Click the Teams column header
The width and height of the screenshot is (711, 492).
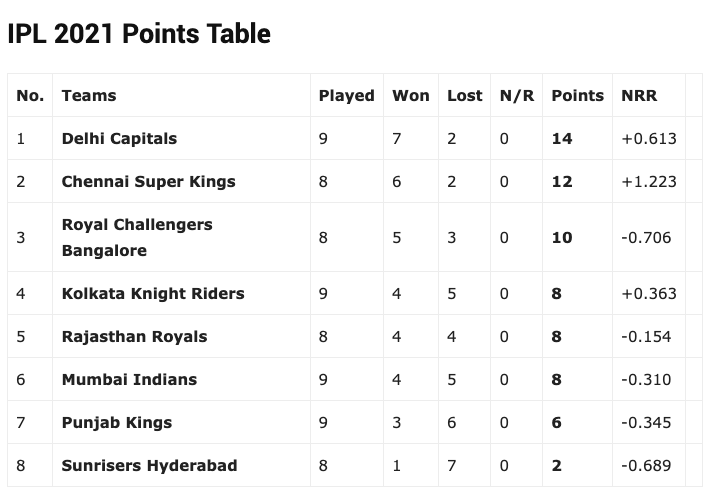point(88,95)
